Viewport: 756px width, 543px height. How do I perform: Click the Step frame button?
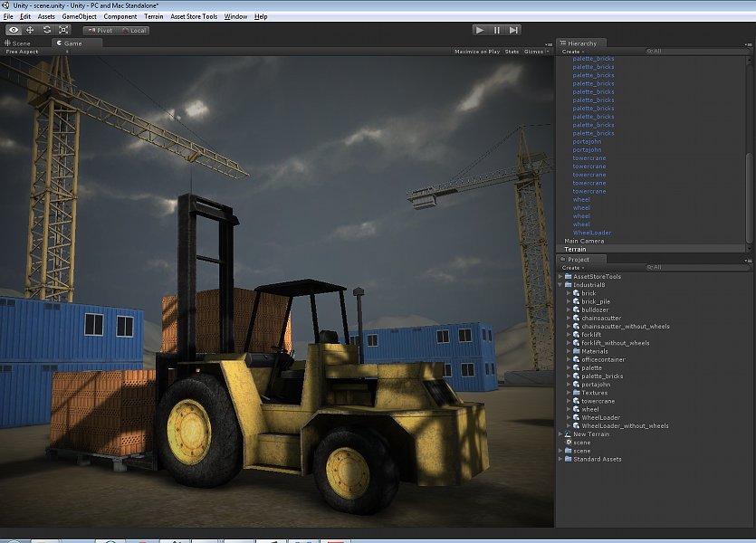point(513,30)
